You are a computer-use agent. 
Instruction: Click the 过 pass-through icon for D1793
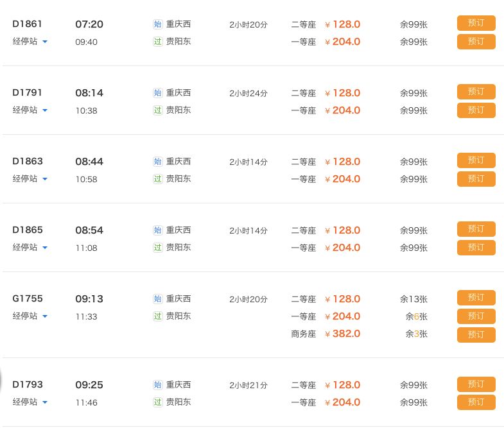tap(158, 402)
